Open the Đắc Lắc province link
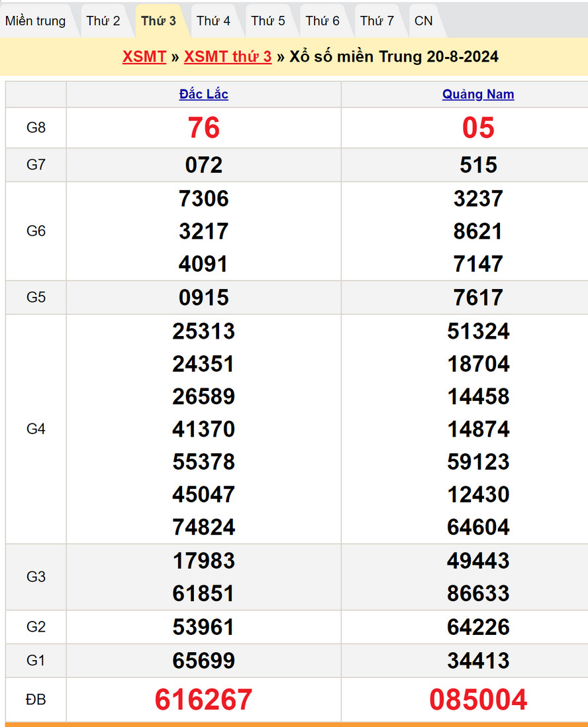Screen dimensions: 588x727 203,95
